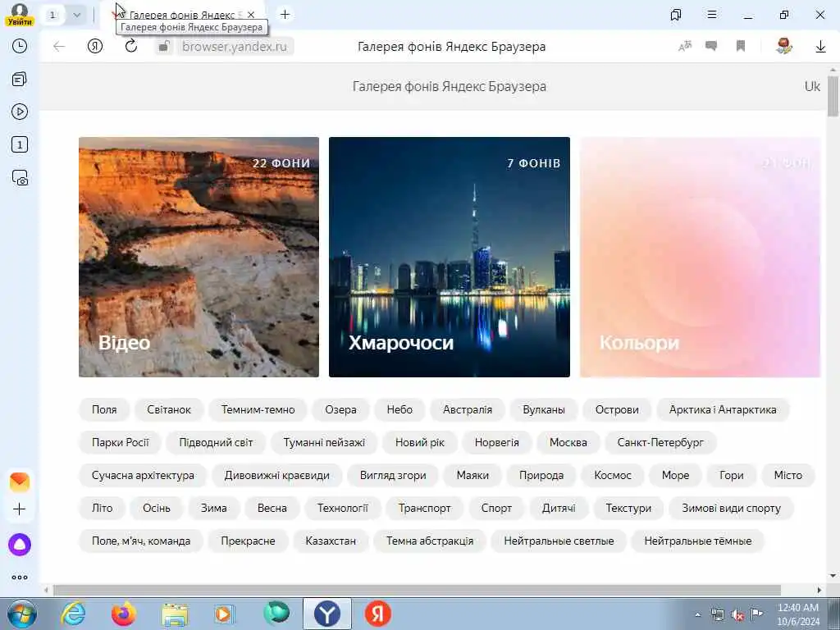Screen dimensions: 840x630
Task: Open the video player sidebar icon
Action: point(20,112)
